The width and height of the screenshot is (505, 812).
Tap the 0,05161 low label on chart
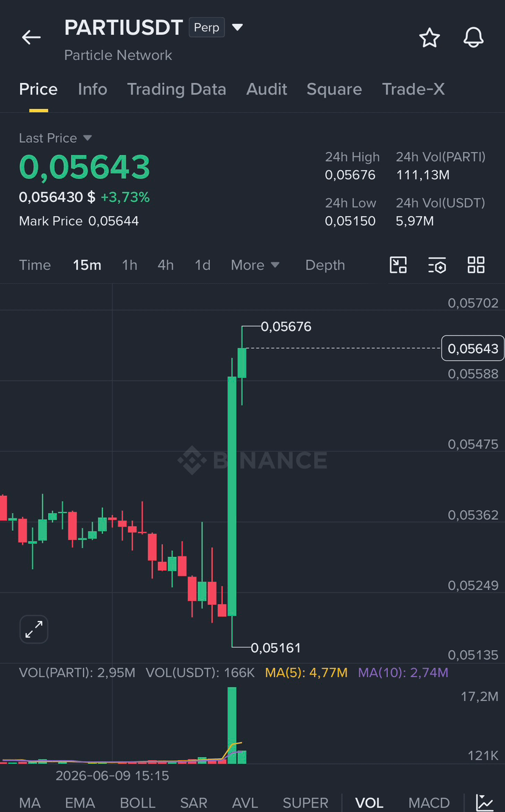276,647
